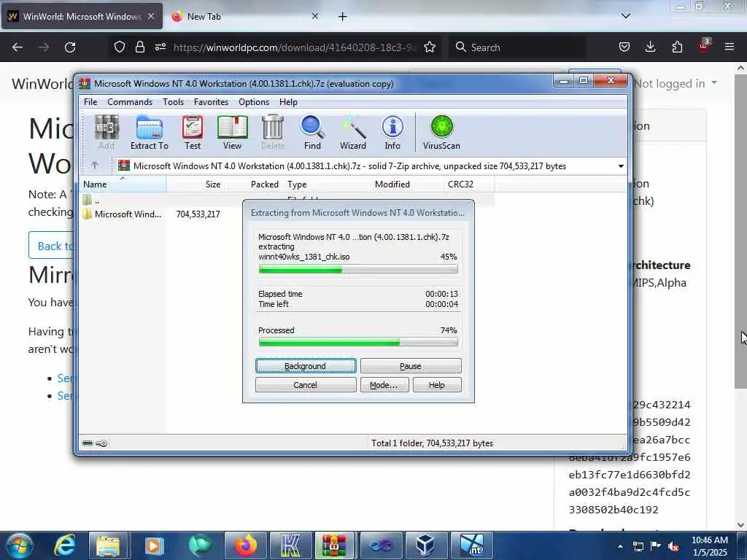Run the VirusScan icon
The width and height of the screenshot is (747, 560).
[441, 133]
